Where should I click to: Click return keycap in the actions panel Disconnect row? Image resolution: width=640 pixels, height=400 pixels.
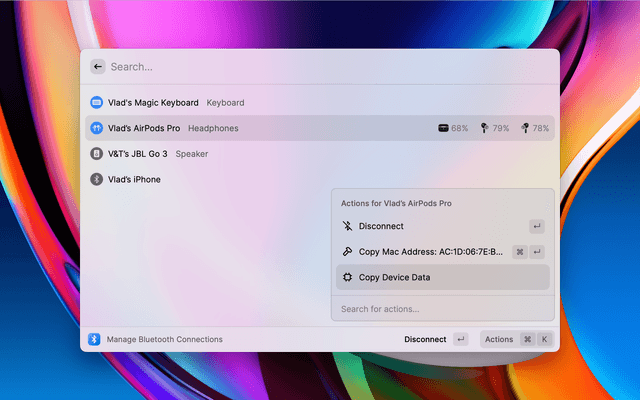(537, 226)
